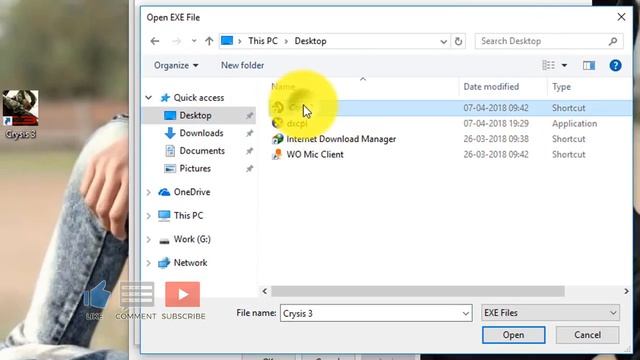
Task: Select This PC in navigation pane
Action: tap(188, 216)
